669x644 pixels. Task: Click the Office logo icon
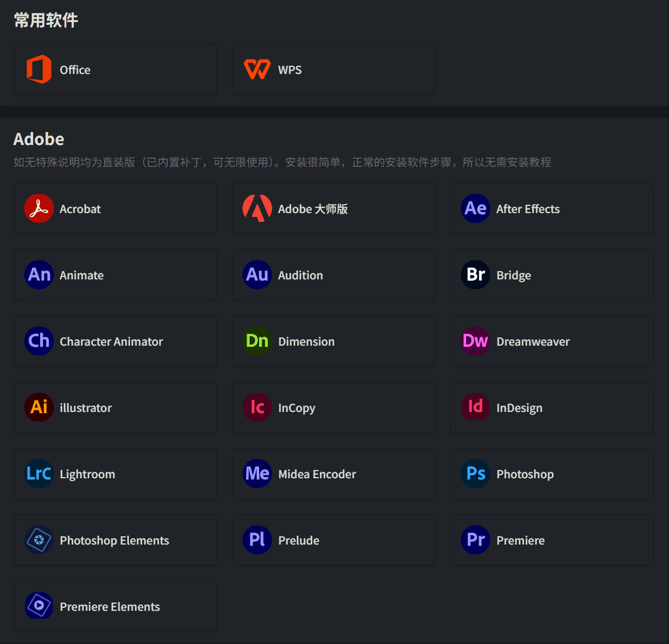point(39,69)
